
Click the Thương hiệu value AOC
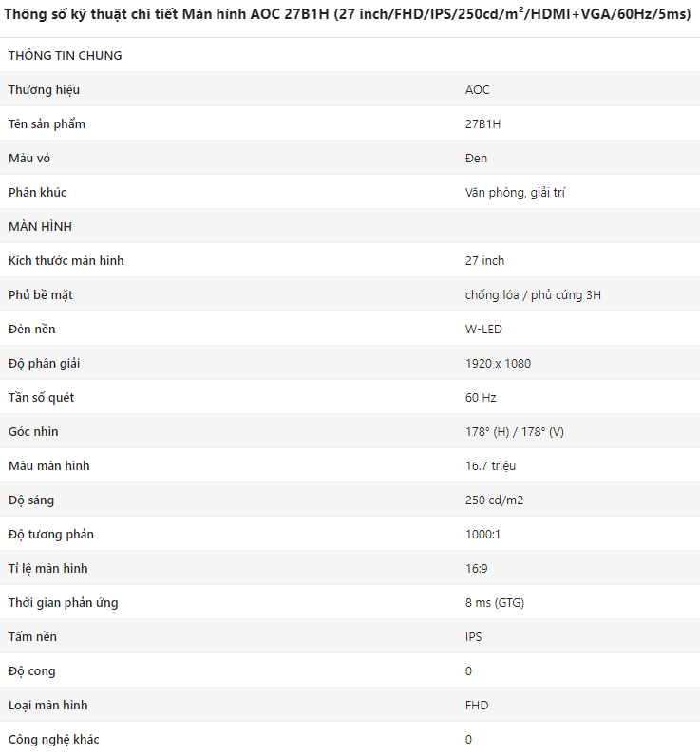pos(477,89)
